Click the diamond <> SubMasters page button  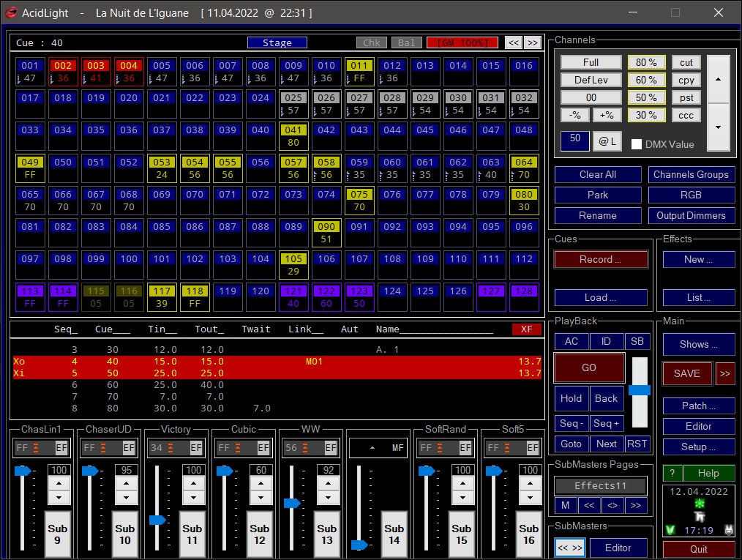click(x=612, y=505)
